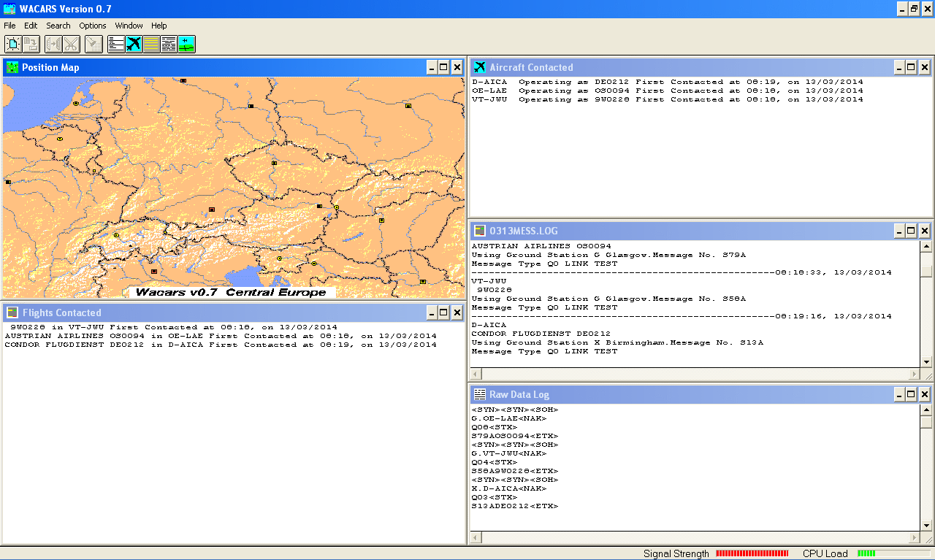Click the 'S13ADE0212<ETX>' raw data line
Viewport: 935px width, 560px height.
click(x=515, y=506)
